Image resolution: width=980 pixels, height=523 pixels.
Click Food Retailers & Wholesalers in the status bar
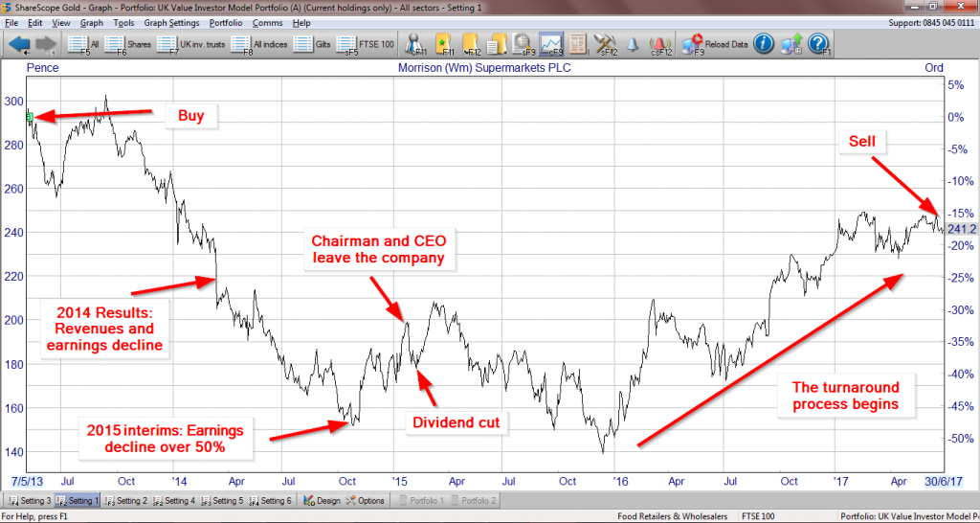[x=672, y=516]
